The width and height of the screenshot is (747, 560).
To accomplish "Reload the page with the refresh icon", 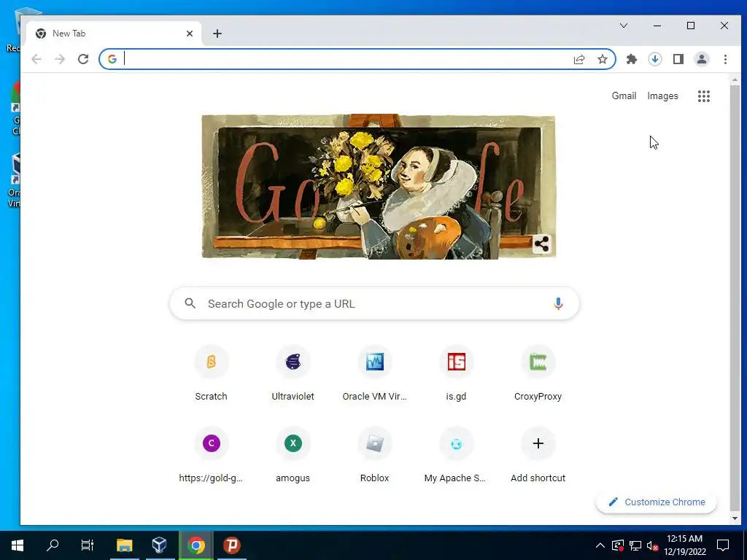I will 83,59.
